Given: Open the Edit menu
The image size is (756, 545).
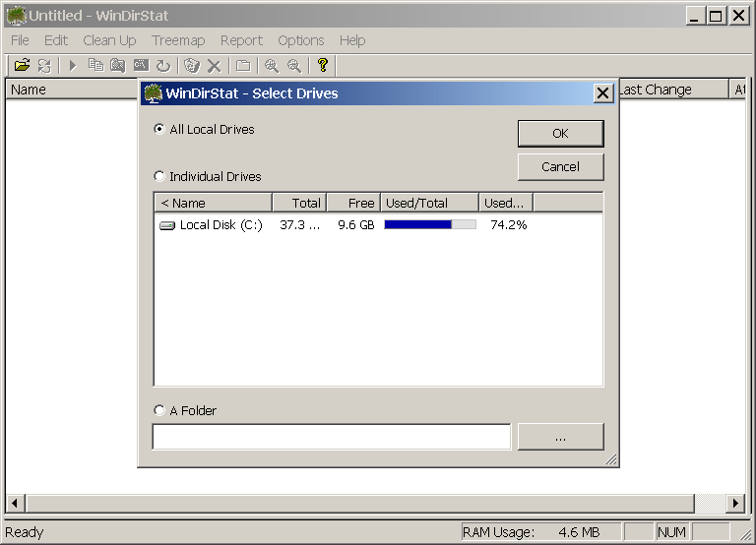Looking at the screenshot, I should [x=56, y=40].
